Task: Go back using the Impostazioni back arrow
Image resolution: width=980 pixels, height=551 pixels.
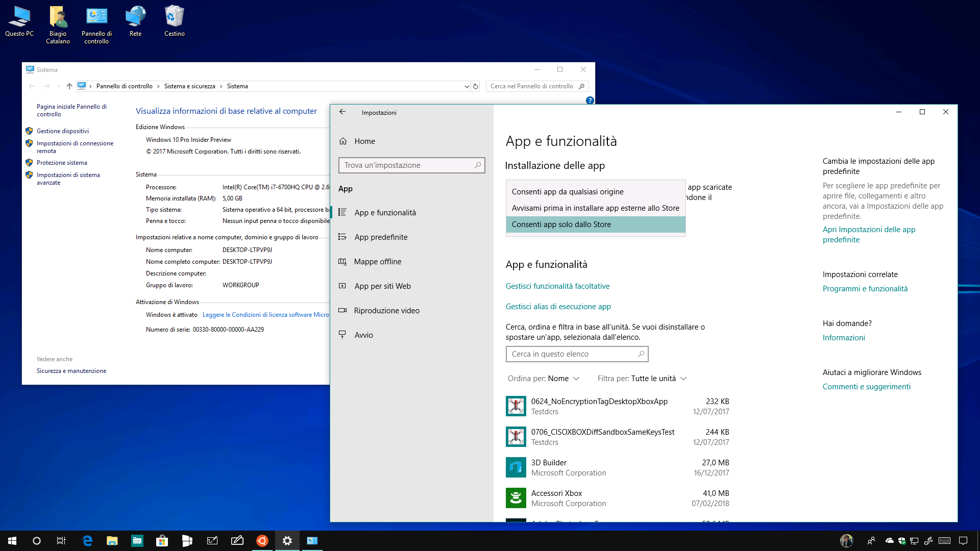Action: 342,112
